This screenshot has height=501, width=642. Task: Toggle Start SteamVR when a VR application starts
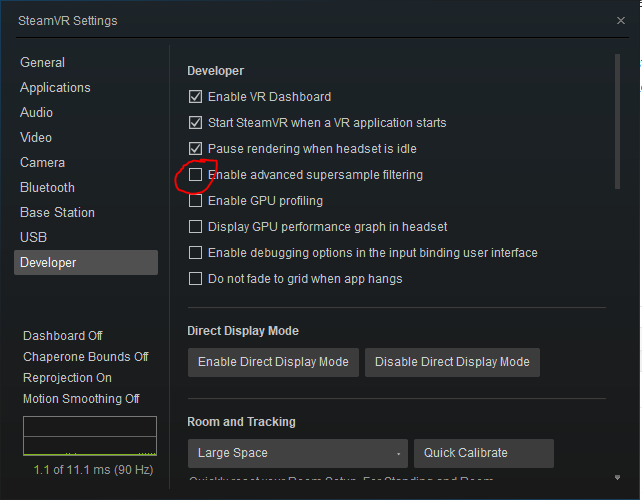(x=195, y=122)
